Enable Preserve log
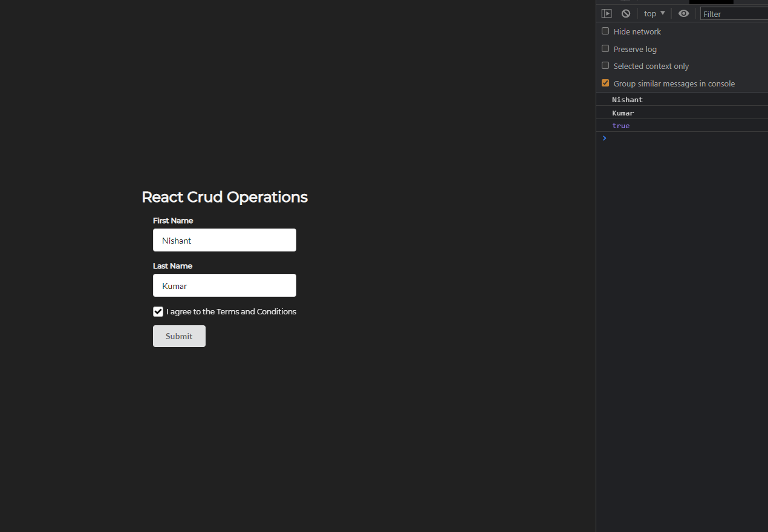Viewport: 768px width, 532px height. click(605, 48)
